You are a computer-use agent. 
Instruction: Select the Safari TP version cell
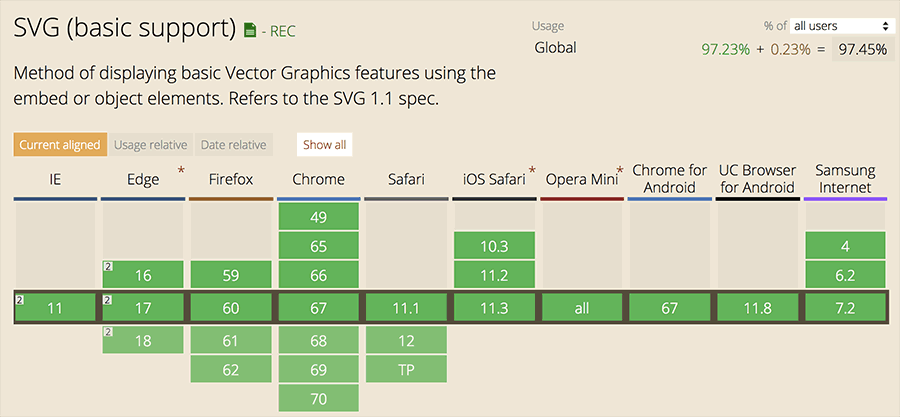pos(406,369)
